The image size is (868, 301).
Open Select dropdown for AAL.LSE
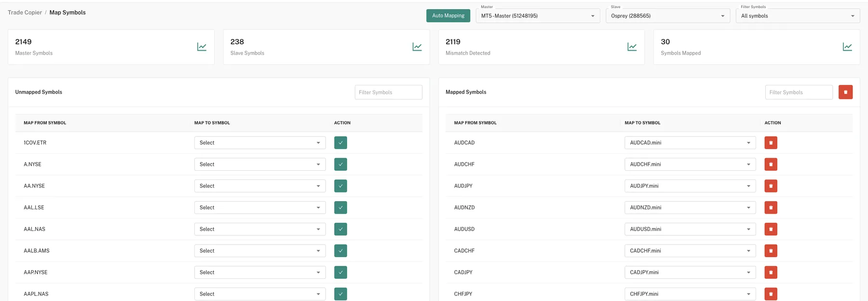[260, 207]
